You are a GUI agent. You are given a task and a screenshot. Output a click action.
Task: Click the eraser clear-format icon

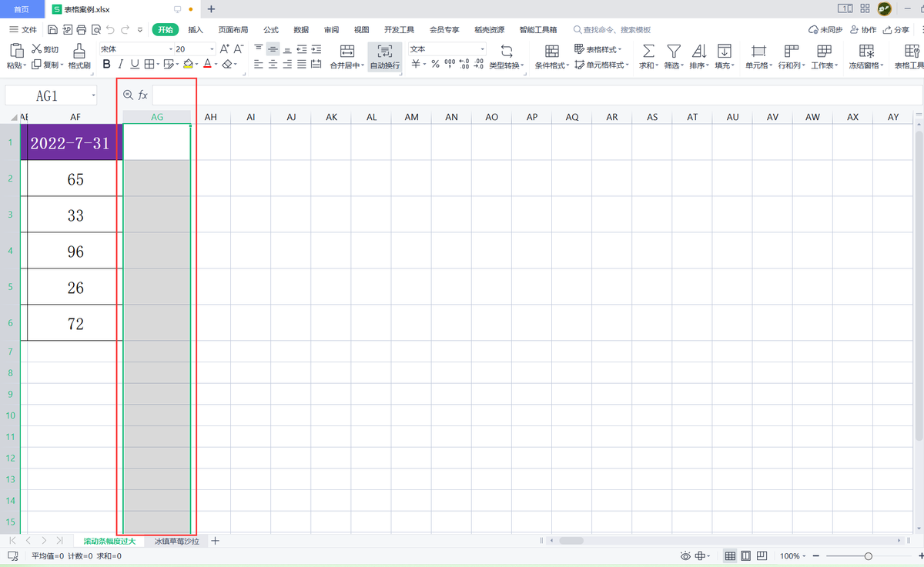pos(228,65)
